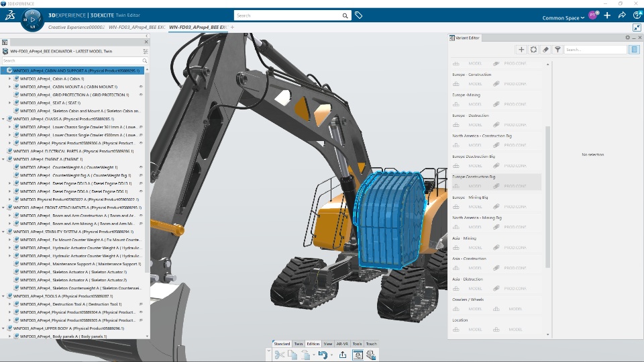Switch to the AR-VR toolbar tab
644x362 pixels.
pyautogui.click(x=342, y=344)
